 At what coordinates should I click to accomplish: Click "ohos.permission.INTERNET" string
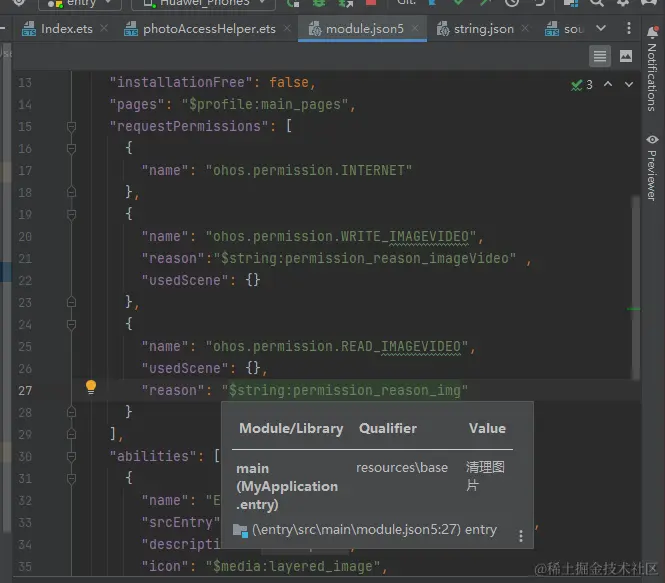(309, 170)
